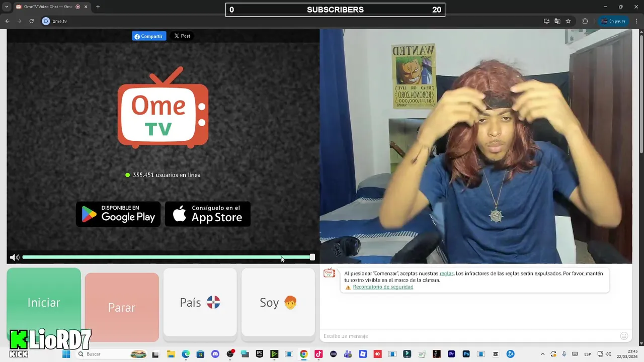Open Microsoft Edge from the taskbar
This screenshot has height=362, width=644.
(x=186, y=354)
